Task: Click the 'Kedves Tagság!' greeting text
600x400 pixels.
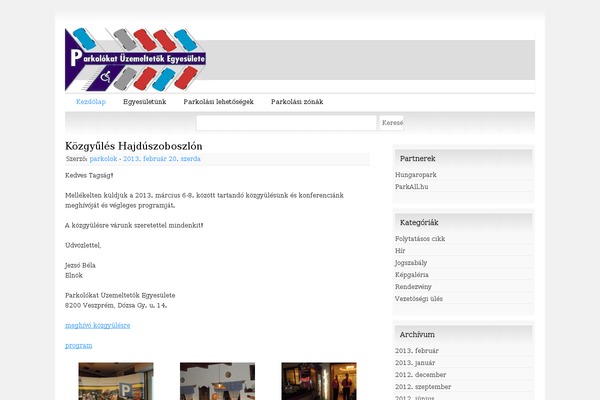Action: [x=89, y=175]
